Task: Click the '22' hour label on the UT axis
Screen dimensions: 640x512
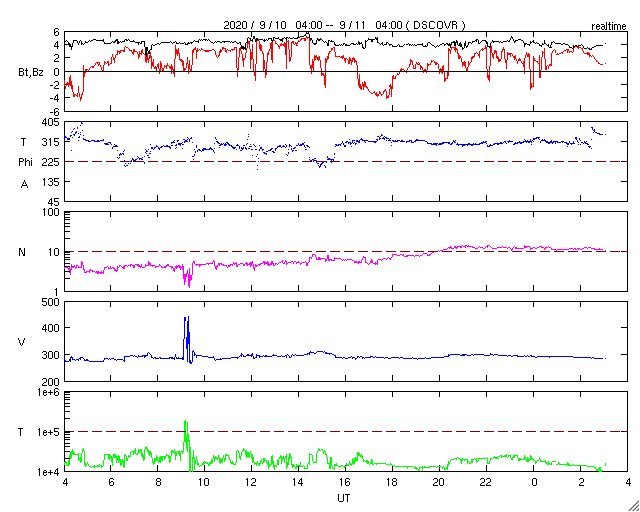Action: [486, 483]
